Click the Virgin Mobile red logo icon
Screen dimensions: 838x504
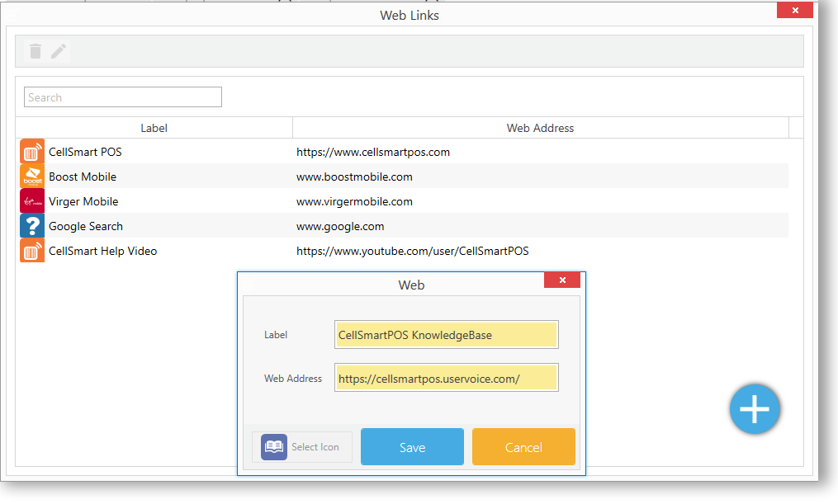[32, 201]
